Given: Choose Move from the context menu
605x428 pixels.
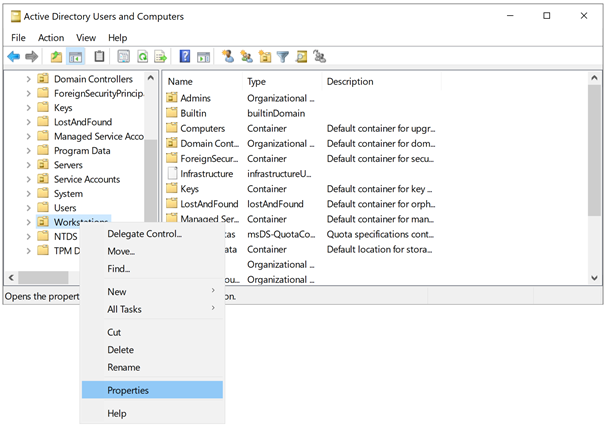Looking at the screenshot, I should point(152,251).
